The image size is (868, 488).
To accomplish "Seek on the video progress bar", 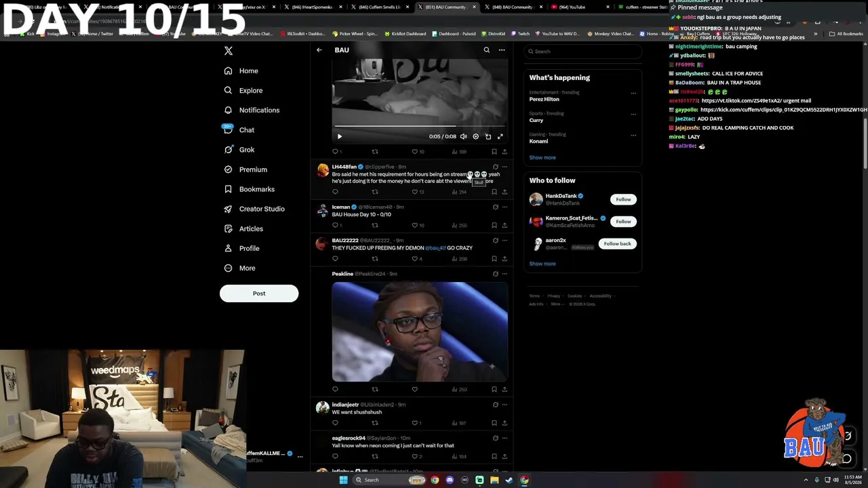I will pos(420,126).
